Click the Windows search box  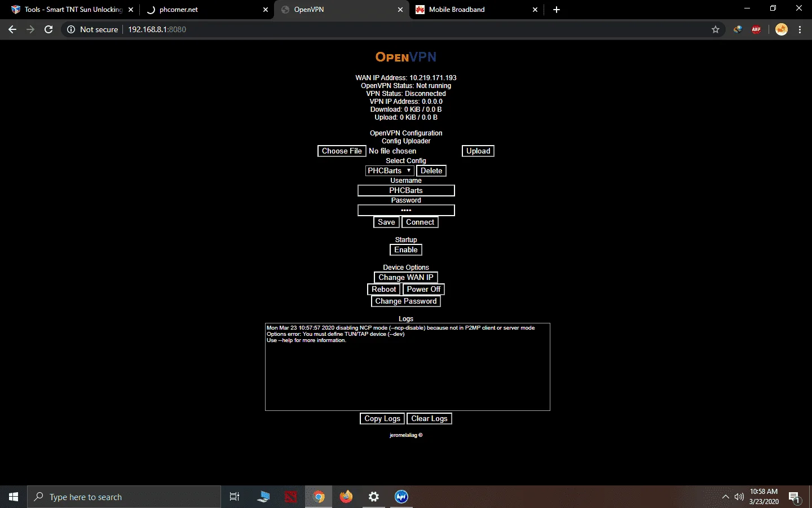[x=124, y=497]
